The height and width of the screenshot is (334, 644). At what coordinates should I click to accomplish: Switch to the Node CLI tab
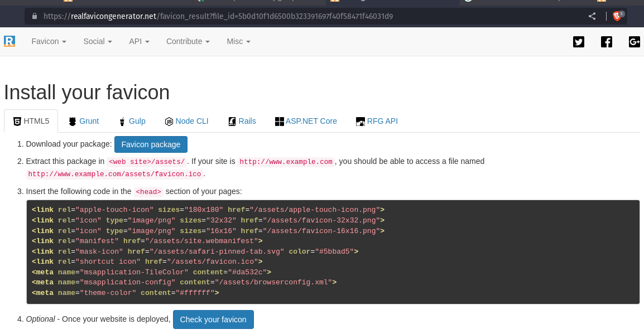[186, 122]
